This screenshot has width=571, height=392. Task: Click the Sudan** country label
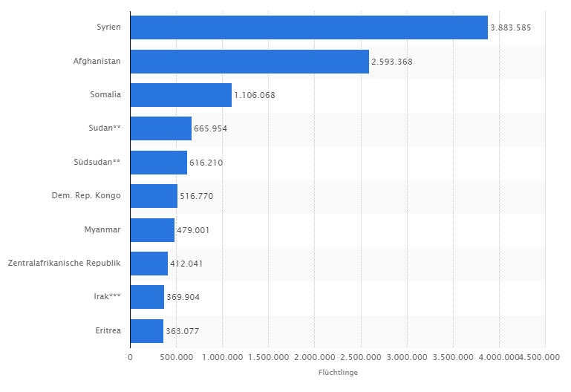[105, 128]
